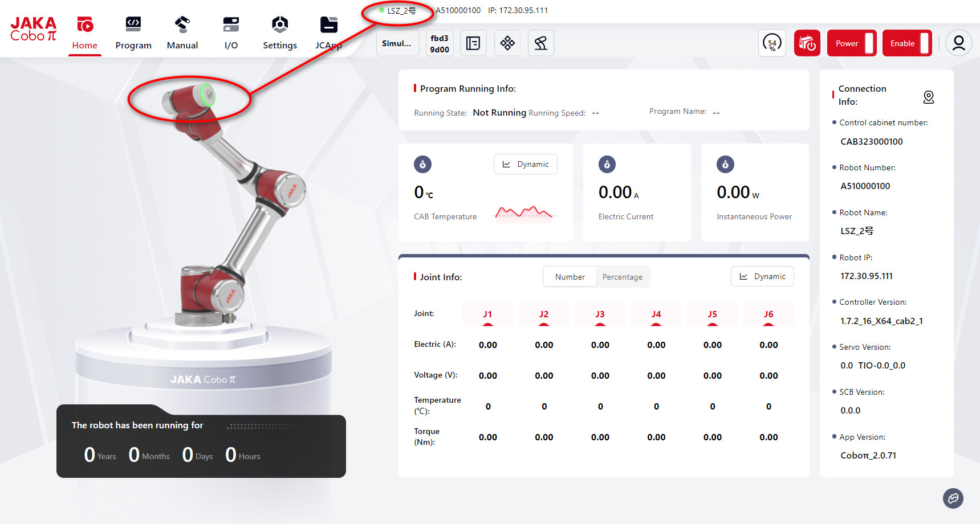Expand the J1 joint column header
Image resolution: width=980 pixels, height=524 pixels.
click(487, 314)
